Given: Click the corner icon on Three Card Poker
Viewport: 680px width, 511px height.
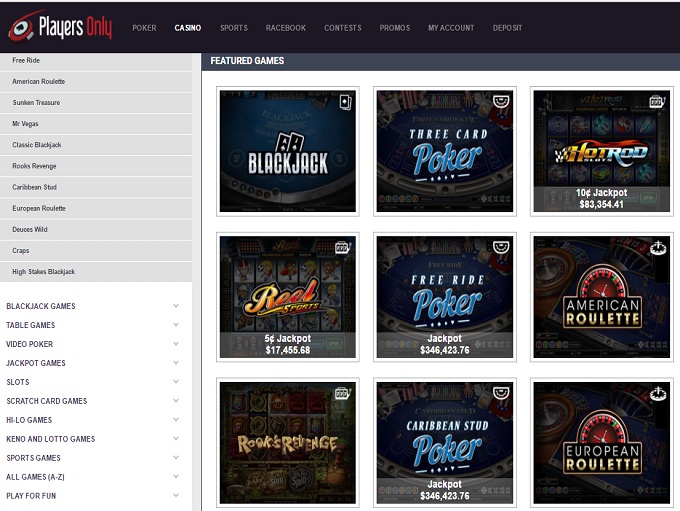Looking at the screenshot, I should [501, 101].
